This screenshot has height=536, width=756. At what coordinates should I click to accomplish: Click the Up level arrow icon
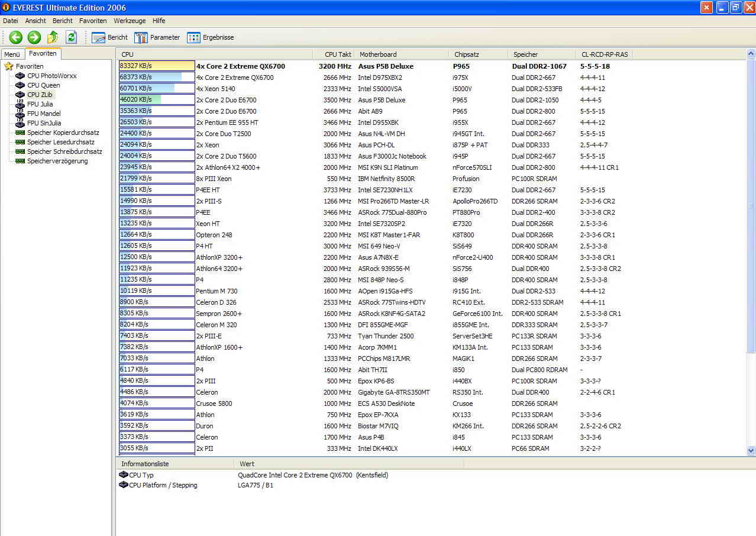tap(53, 37)
